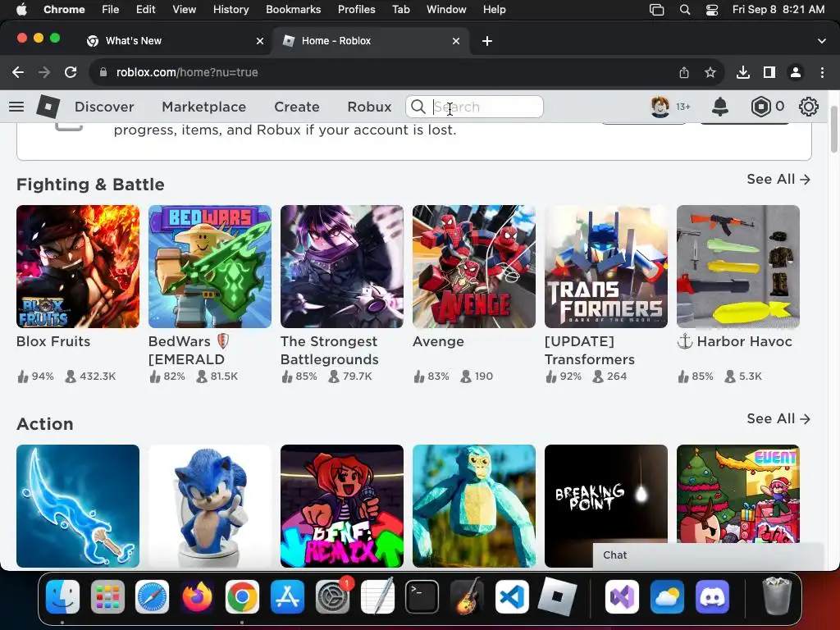This screenshot has width=840, height=630.
Task: Open the Avenge Spider-Man thumbnail
Action: pos(473,267)
